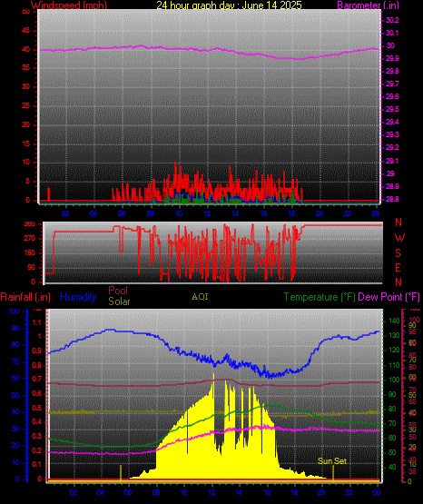Click the 0.7 rainfall axis value
This screenshot has height=504, width=423.
point(37,380)
